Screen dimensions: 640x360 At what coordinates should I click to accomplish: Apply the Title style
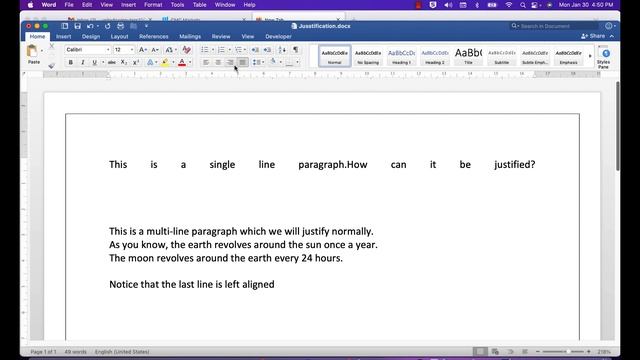pos(468,56)
